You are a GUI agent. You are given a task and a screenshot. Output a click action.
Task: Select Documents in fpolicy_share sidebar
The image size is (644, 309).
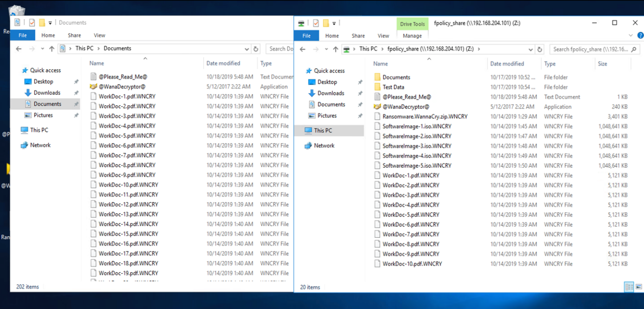pos(331,104)
